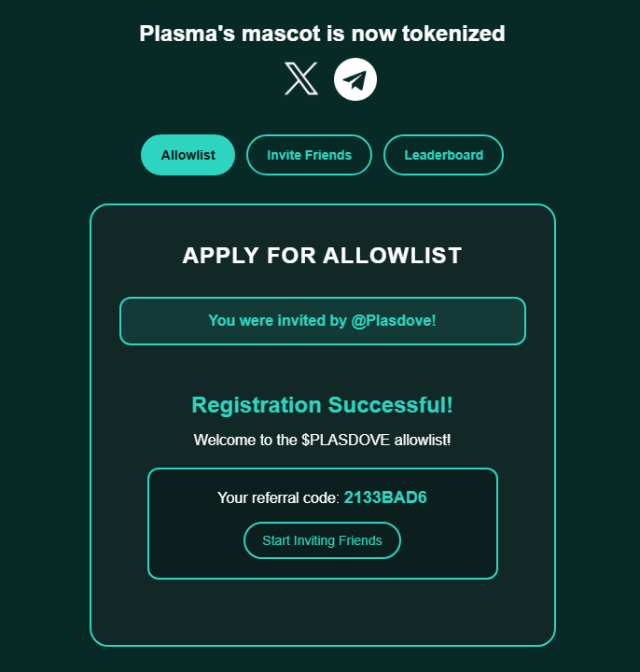
Task: Click the "Welcome to the" text
Action: 245,439
